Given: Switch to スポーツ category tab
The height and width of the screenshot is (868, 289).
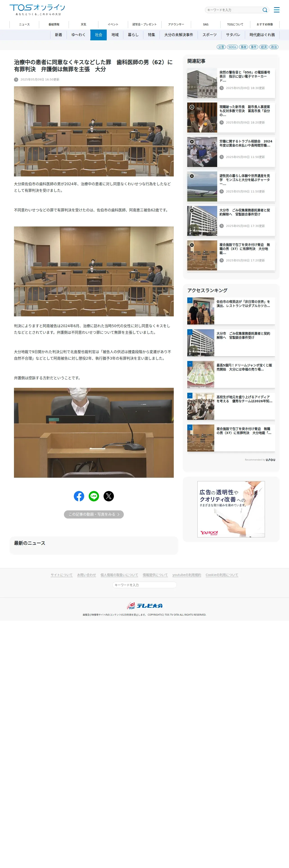Looking at the screenshot, I should [210, 35].
